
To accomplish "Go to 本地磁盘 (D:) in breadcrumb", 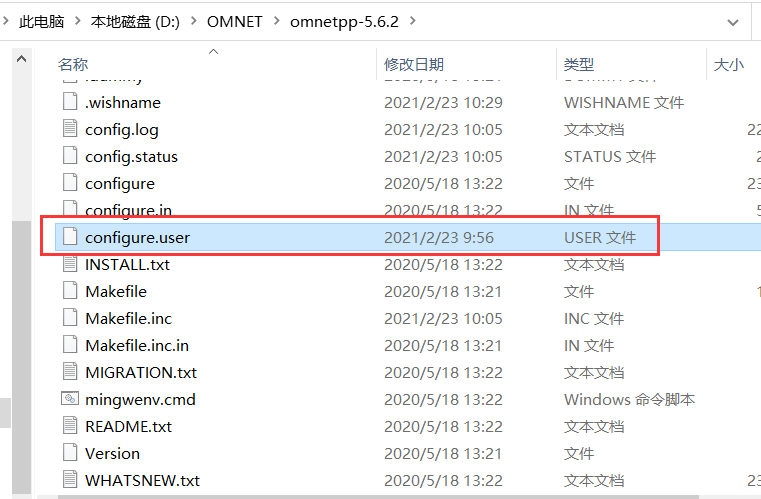I will [135, 22].
